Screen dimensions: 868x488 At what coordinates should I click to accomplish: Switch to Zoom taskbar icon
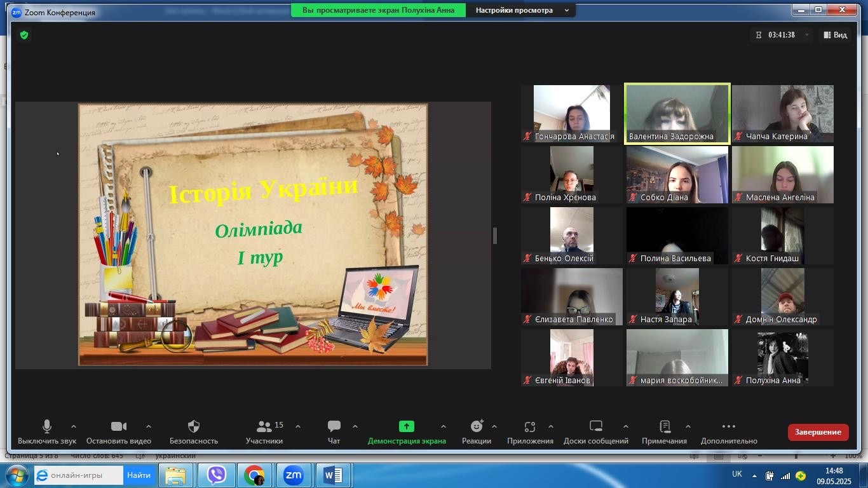point(294,475)
